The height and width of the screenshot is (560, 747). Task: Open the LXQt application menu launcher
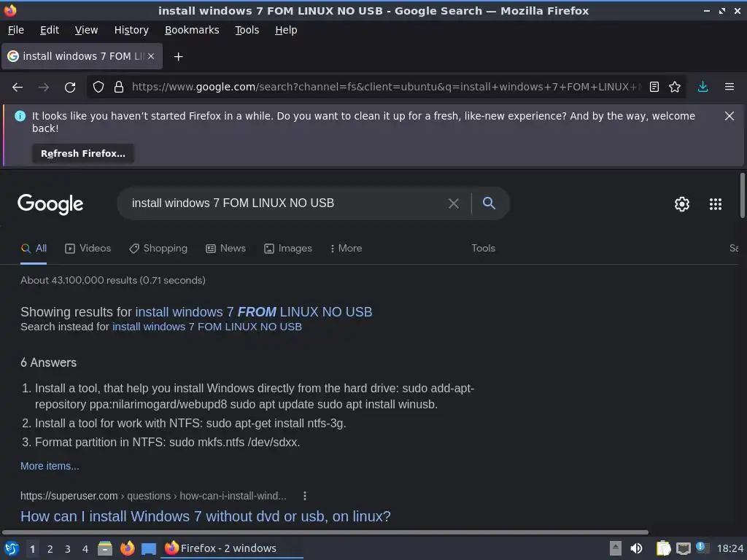[12, 548]
